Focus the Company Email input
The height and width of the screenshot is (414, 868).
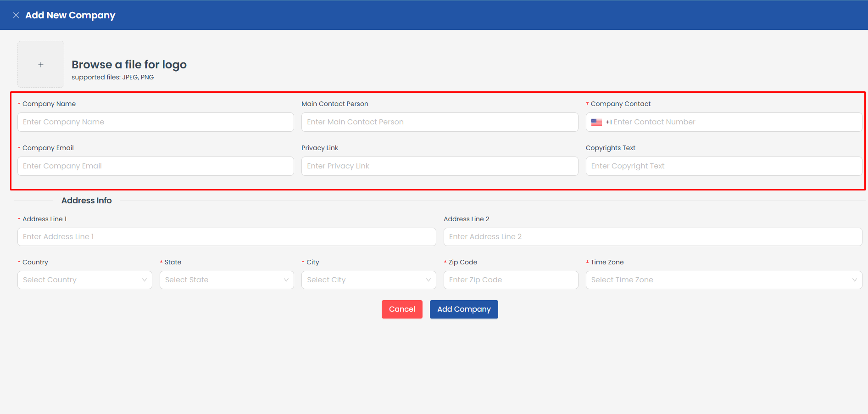point(156,166)
